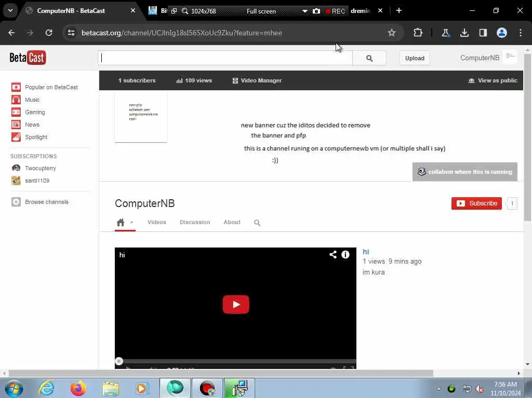The image size is (532, 398).
Task: Switch to the Videos tab
Action: coord(157,222)
